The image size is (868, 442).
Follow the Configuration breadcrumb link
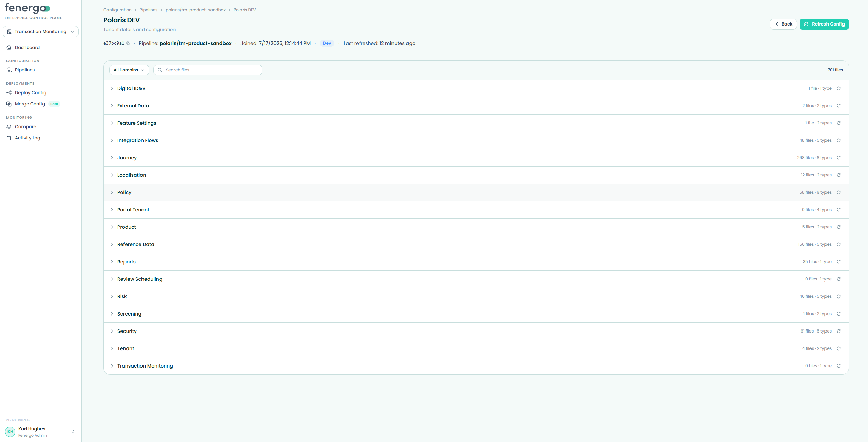[x=117, y=10]
